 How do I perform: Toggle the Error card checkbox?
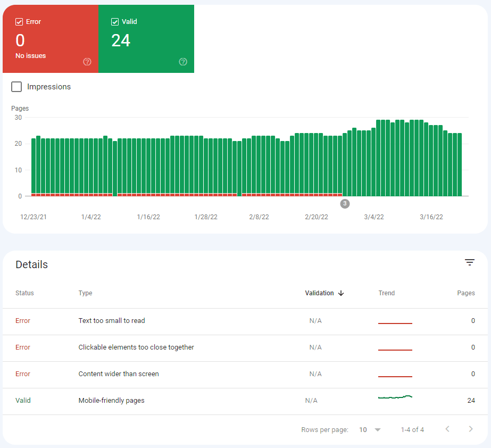[20, 21]
